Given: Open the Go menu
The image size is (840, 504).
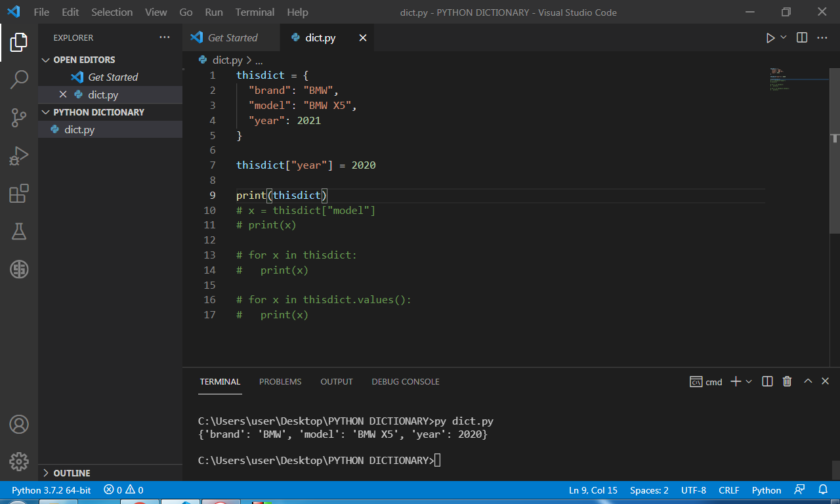Looking at the screenshot, I should [186, 12].
